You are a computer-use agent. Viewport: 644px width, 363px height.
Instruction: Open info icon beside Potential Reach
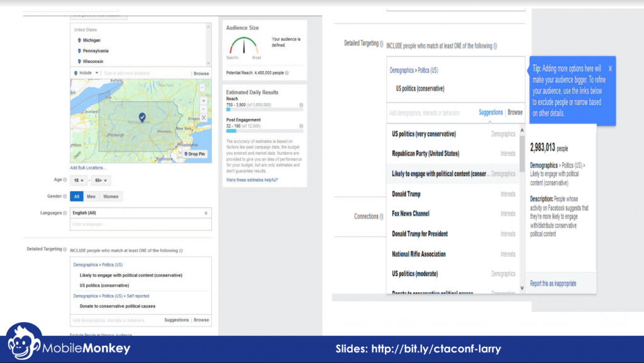287,73
